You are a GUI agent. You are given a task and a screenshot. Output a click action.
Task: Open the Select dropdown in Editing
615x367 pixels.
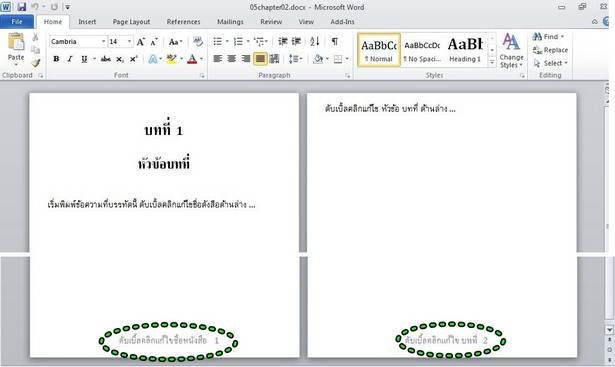(550, 63)
